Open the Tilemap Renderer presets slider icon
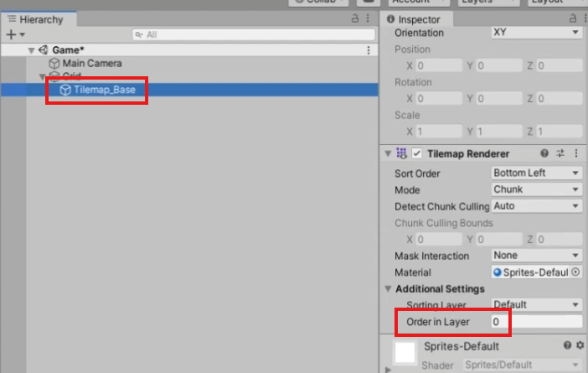Image resolution: width=588 pixels, height=373 pixels. [x=560, y=153]
